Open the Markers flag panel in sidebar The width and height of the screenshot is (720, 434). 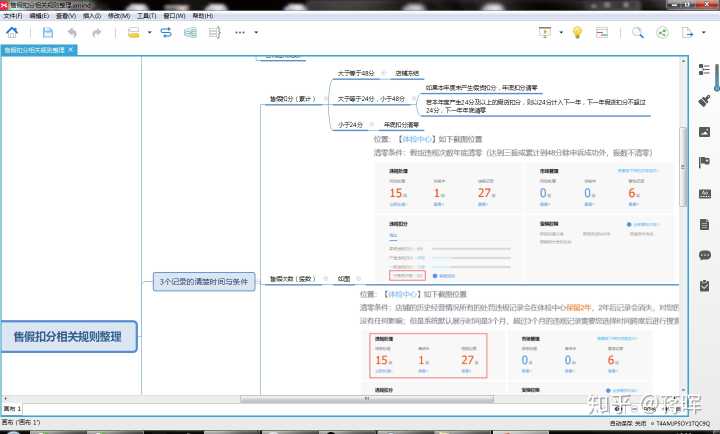704,162
